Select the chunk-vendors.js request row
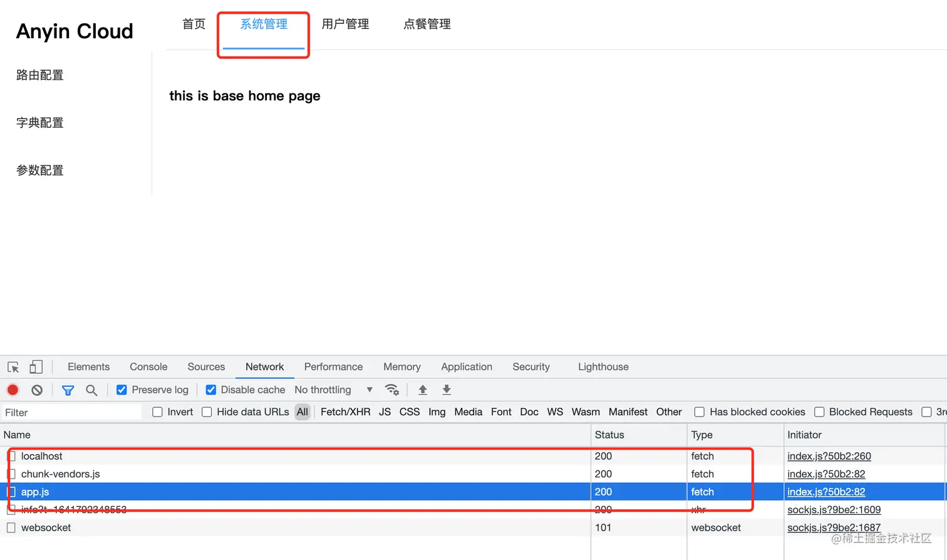The image size is (947, 560). point(473,474)
